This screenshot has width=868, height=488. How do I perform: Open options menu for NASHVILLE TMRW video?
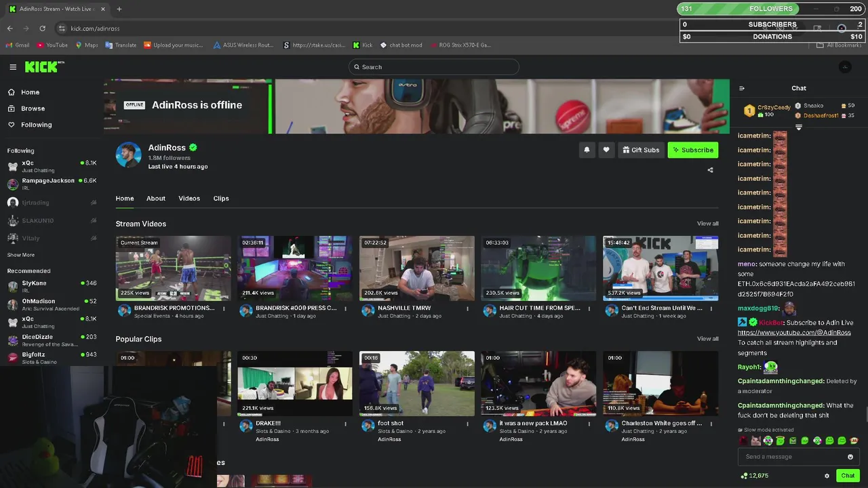pos(467,308)
